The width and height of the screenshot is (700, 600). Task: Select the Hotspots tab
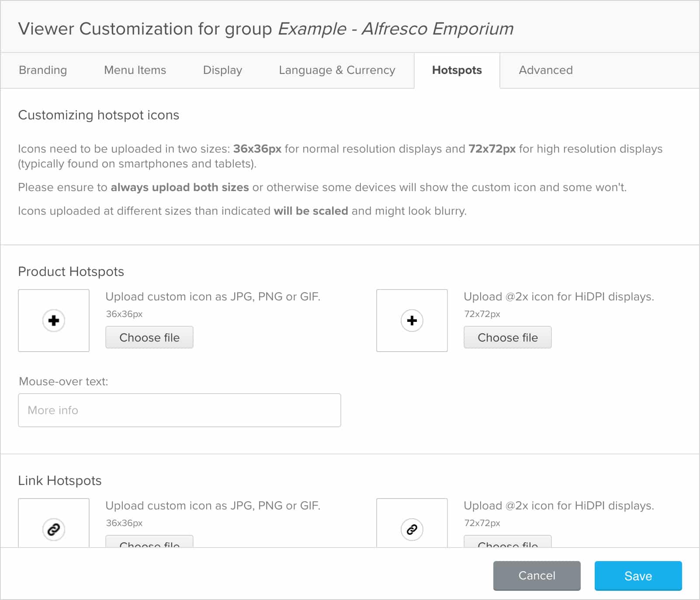[456, 70]
